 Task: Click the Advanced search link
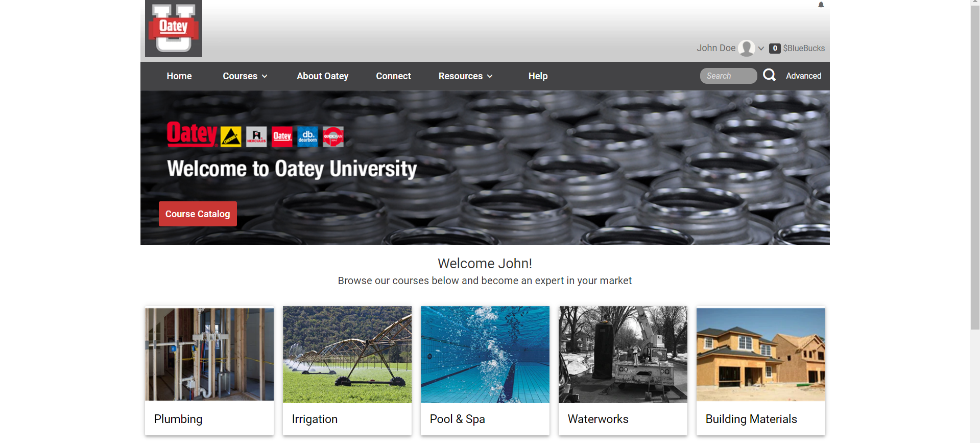(x=803, y=76)
